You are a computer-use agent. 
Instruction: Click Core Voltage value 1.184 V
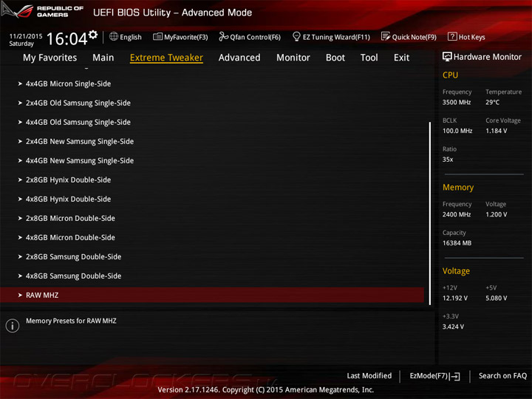point(496,131)
